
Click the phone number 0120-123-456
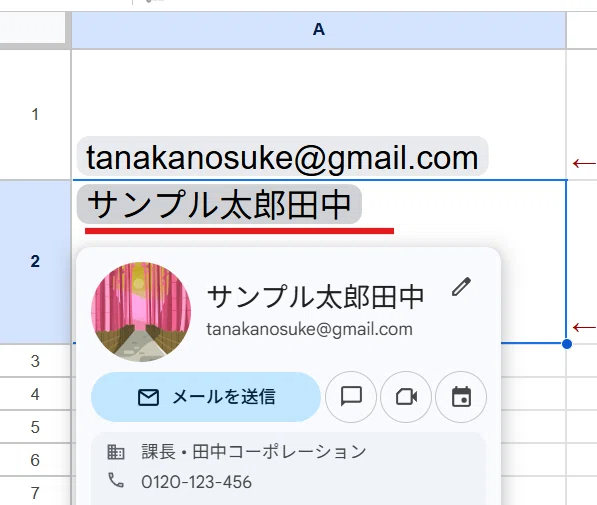196,482
